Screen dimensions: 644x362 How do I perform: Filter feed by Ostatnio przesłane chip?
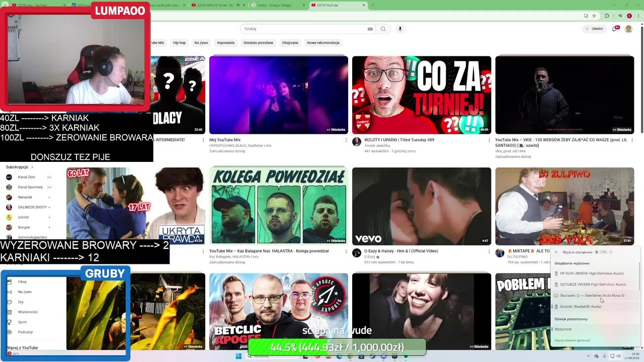pyautogui.click(x=258, y=43)
